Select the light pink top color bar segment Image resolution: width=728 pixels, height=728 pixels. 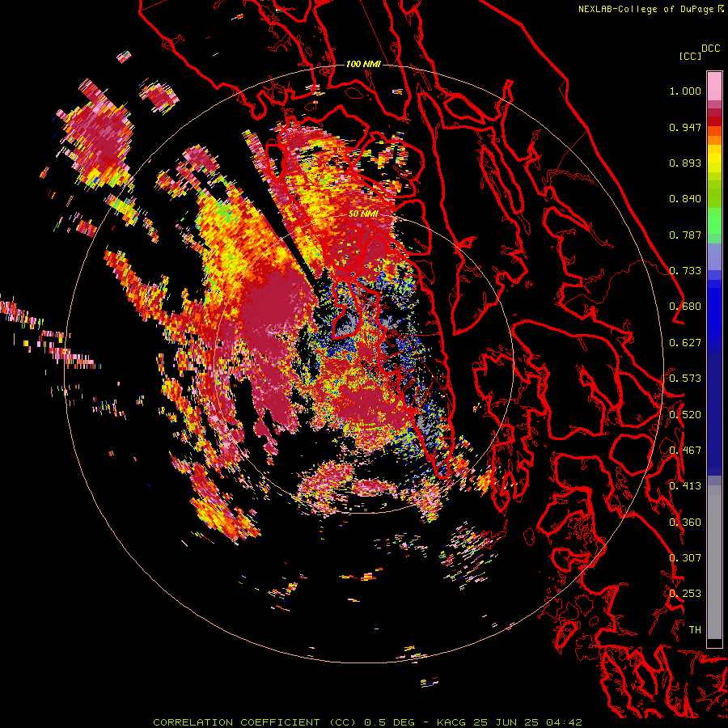pyautogui.click(x=714, y=86)
